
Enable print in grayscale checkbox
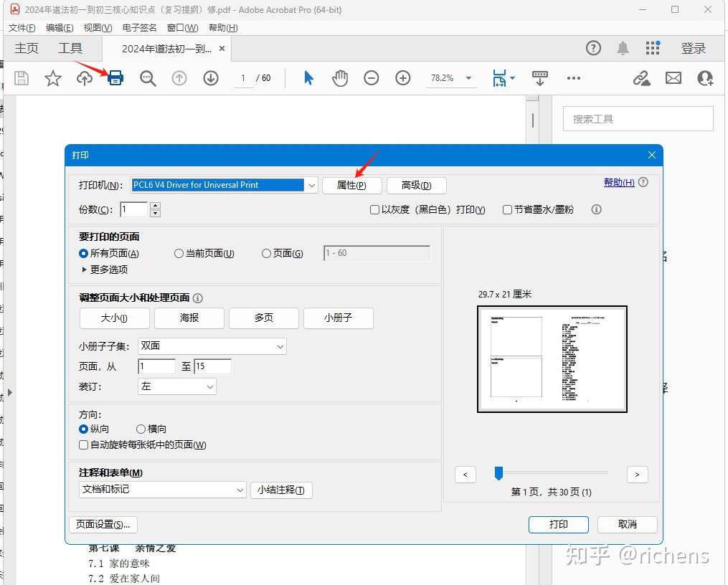click(x=374, y=209)
